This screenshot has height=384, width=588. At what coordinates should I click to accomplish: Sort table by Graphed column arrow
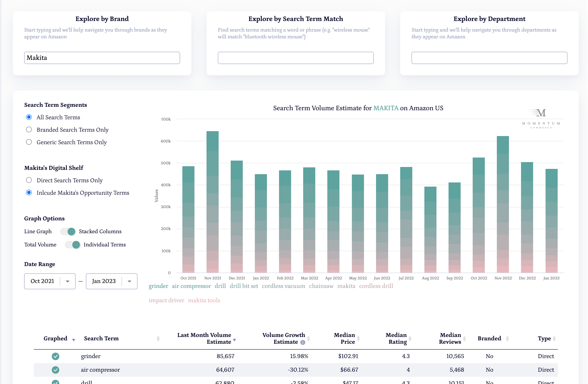73,340
